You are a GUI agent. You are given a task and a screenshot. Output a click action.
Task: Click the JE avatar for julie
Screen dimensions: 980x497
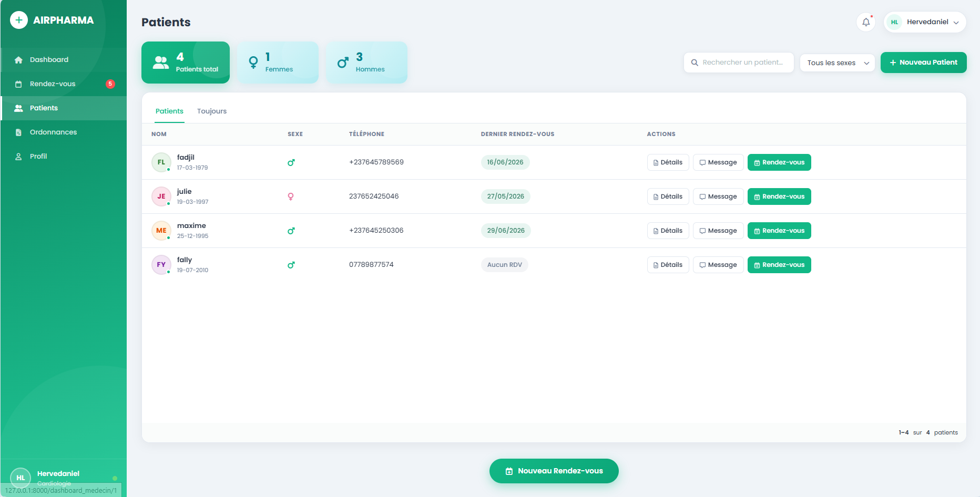coord(161,196)
